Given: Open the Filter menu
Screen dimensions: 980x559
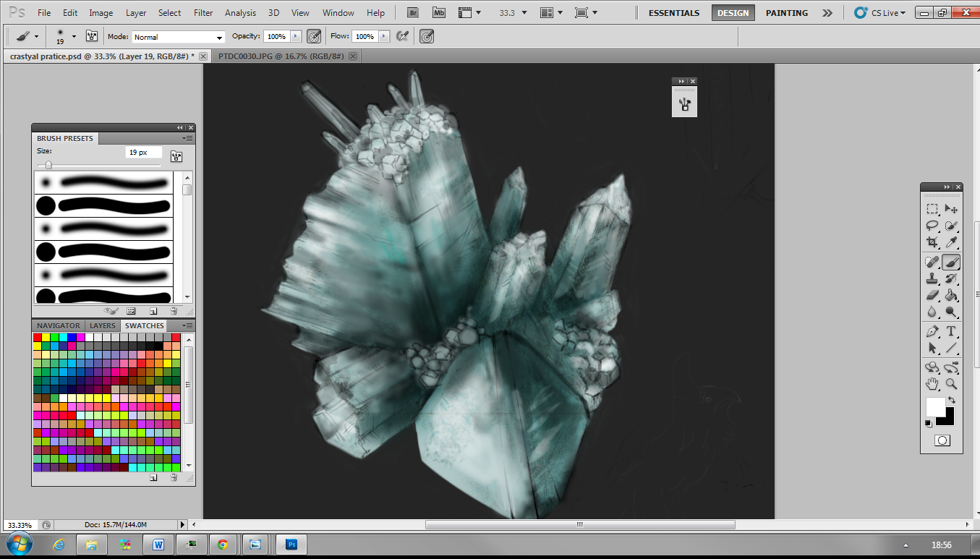Looking at the screenshot, I should coord(203,13).
